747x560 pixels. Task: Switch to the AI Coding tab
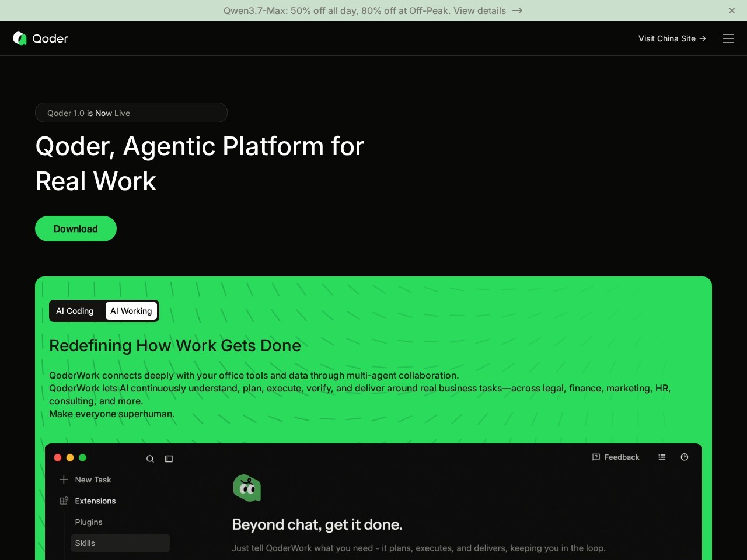[x=75, y=311]
